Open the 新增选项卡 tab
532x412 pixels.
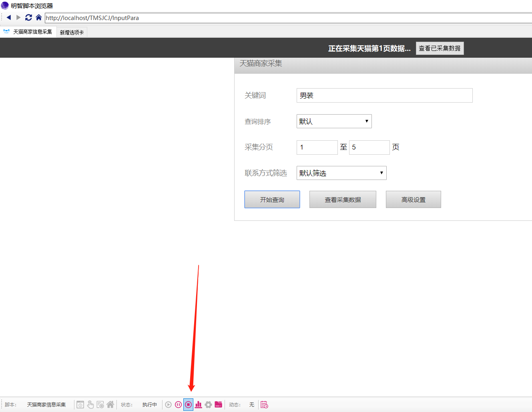pos(72,32)
